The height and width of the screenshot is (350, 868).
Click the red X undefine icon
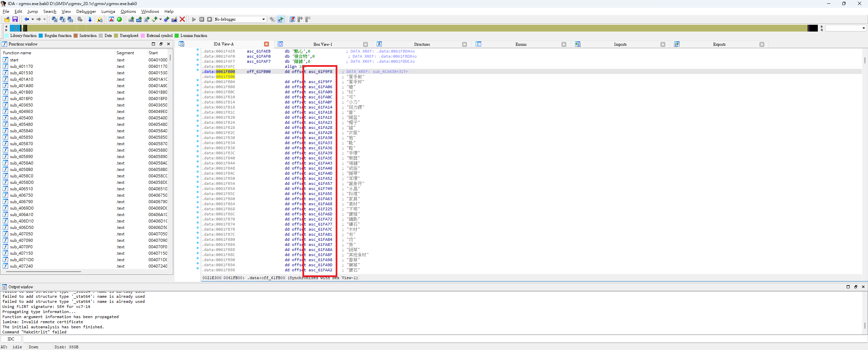pyautogui.click(x=182, y=19)
